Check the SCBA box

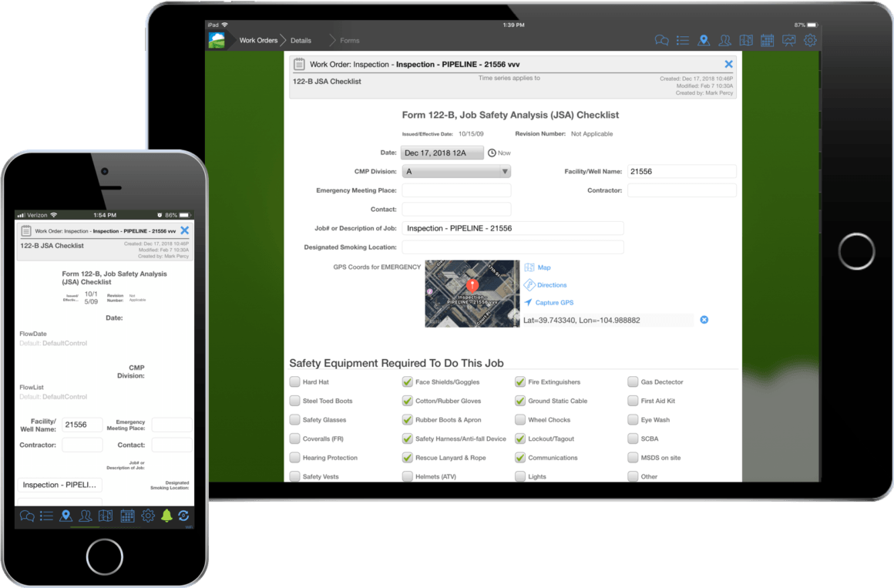pyautogui.click(x=633, y=438)
